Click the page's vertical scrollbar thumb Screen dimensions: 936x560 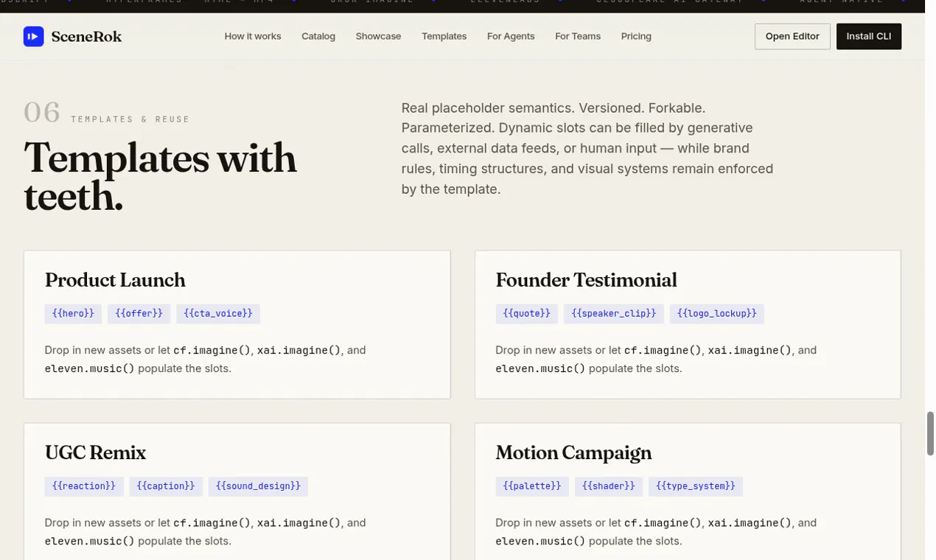coord(930,434)
